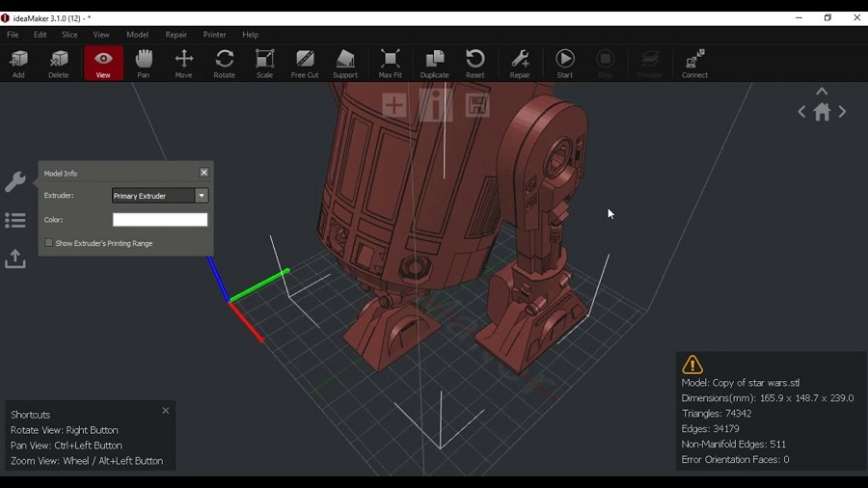The height and width of the screenshot is (488, 868).
Task: Open the Printer menu
Action: [215, 35]
